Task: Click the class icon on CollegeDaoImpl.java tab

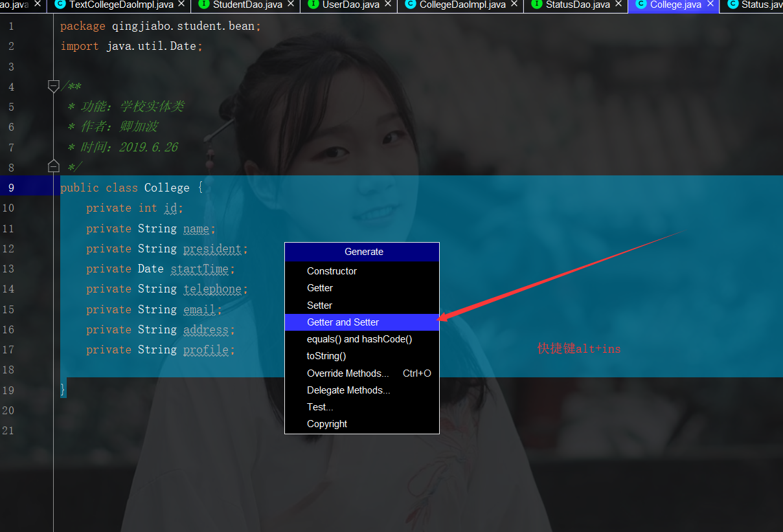Action: pos(411,4)
